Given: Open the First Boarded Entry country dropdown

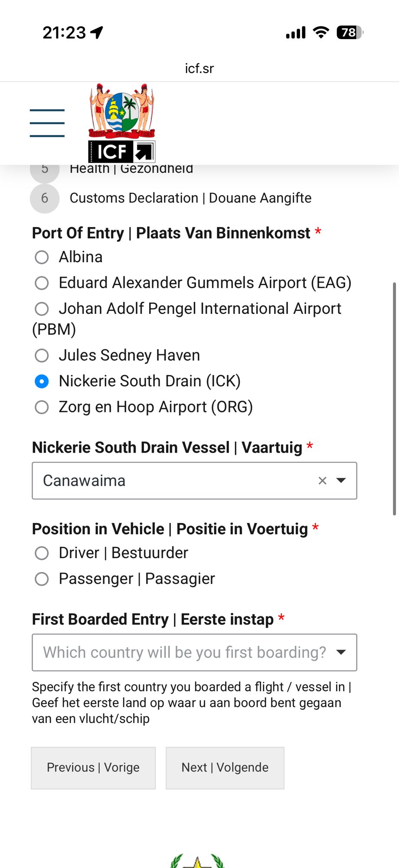Looking at the screenshot, I should click(194, 652).
